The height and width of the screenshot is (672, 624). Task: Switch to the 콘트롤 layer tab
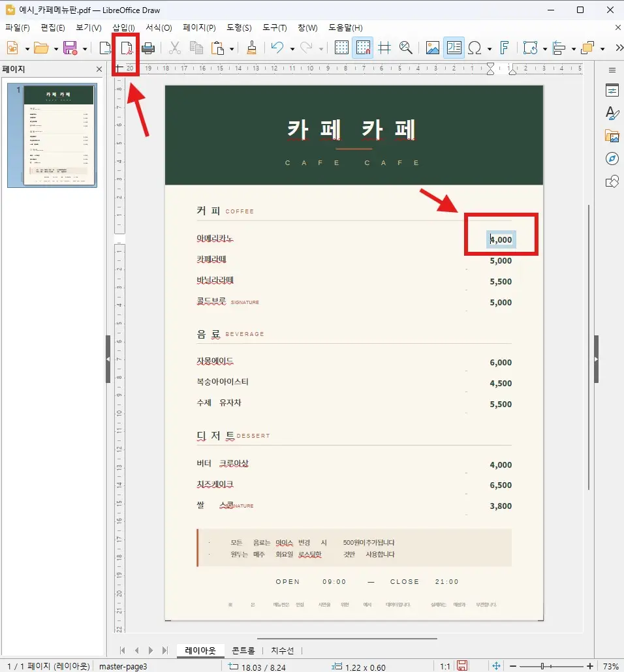tap(243, 650)
